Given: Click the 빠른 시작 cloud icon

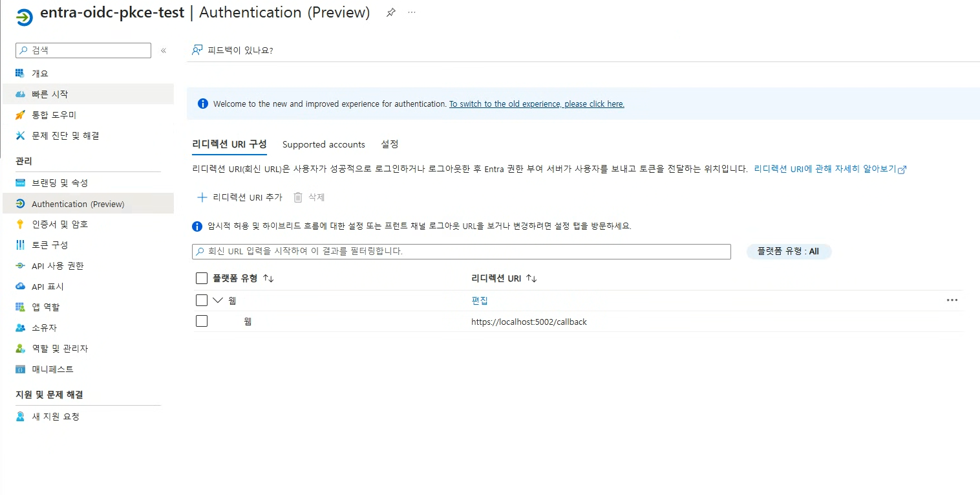Looking at the screenshot, I should pos(20,94).
